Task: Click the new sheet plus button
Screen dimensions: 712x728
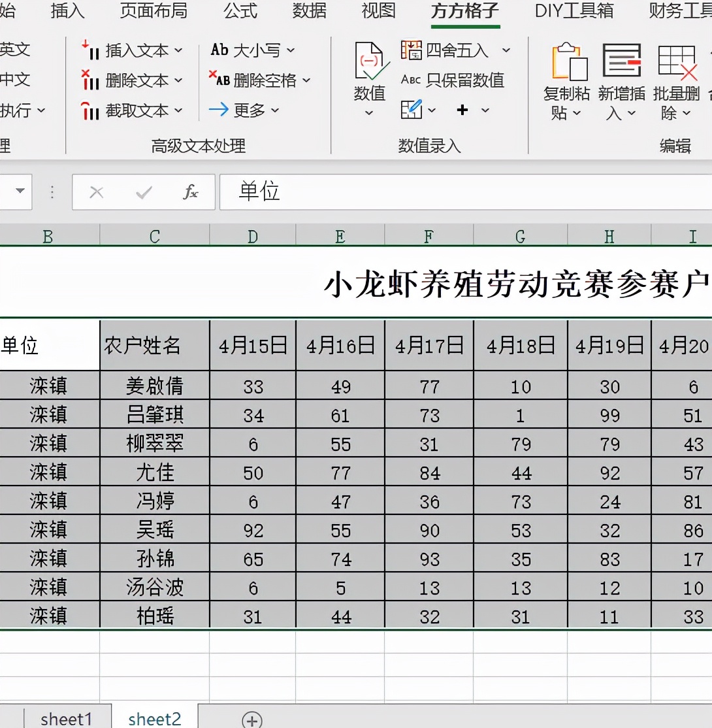Action: tap(251, 719)
